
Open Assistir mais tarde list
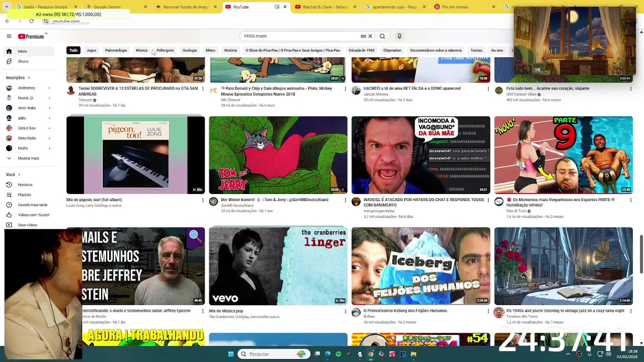pos(28,205)
